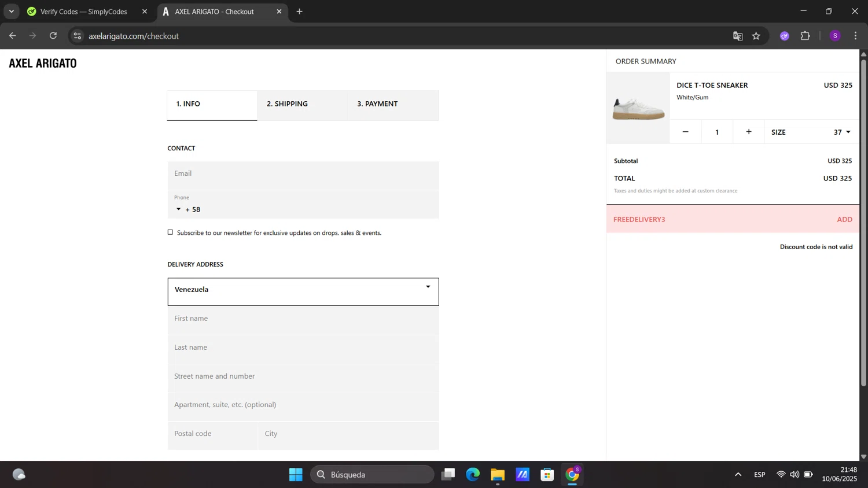Image resolution: width=868 pixels, height=488 pixels.
Task: Click ADD to apply discount code
Action: click(x=844, y=219)
